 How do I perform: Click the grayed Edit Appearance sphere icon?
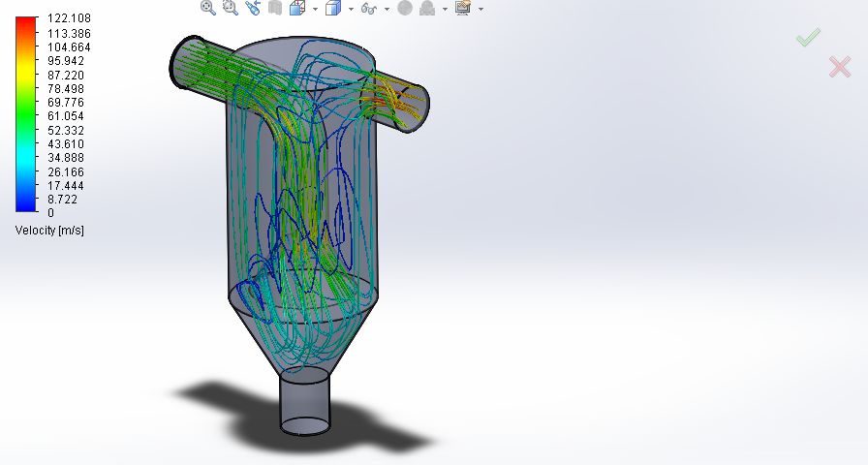pyautogui.click(x=405, y=8)
